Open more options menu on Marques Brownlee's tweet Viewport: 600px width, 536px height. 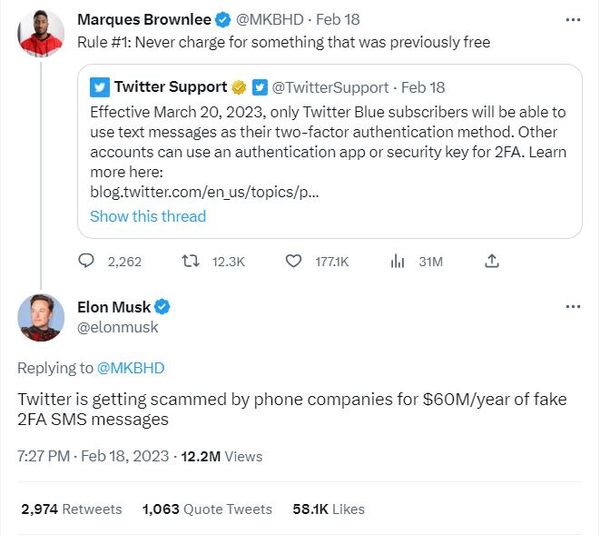[571, 20]
